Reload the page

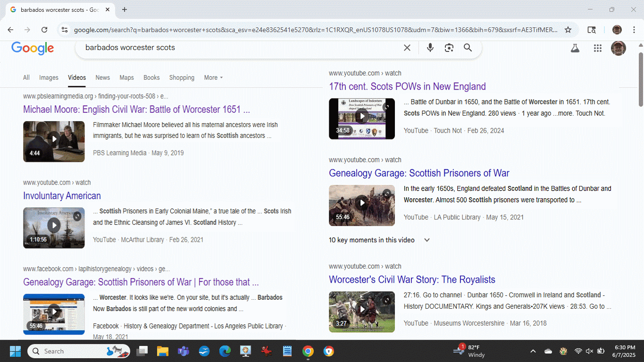(44, 30)
